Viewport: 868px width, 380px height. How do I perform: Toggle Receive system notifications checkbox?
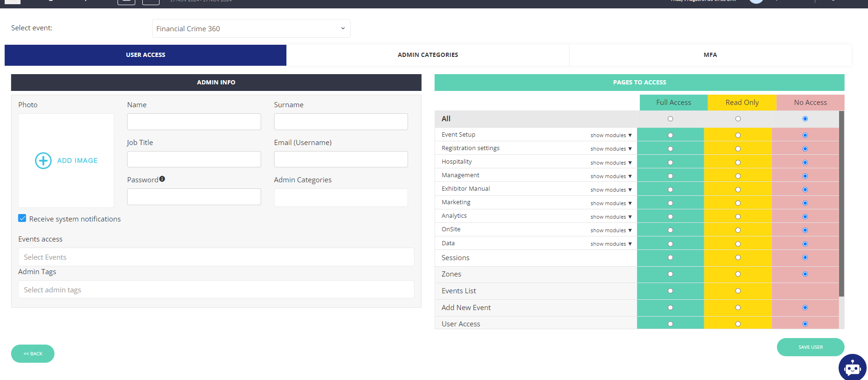coord(22,218)
